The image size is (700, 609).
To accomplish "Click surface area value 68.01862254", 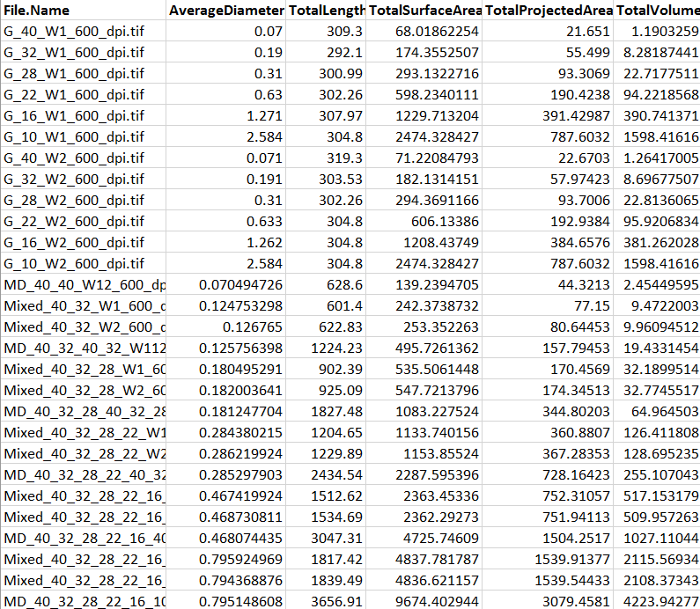I will (x=424, y=31).
